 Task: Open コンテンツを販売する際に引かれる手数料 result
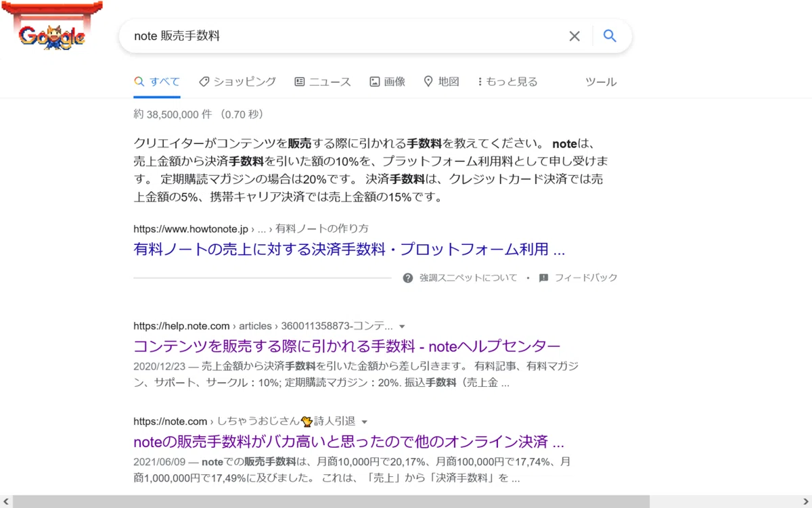(x=347, y=346)
